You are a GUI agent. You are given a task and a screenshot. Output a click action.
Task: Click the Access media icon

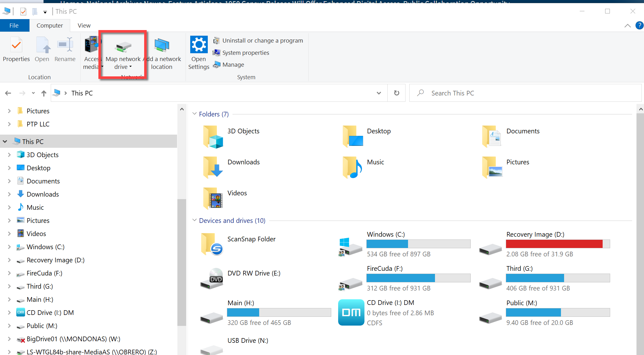pyautogui.click(x=92, y=45)
